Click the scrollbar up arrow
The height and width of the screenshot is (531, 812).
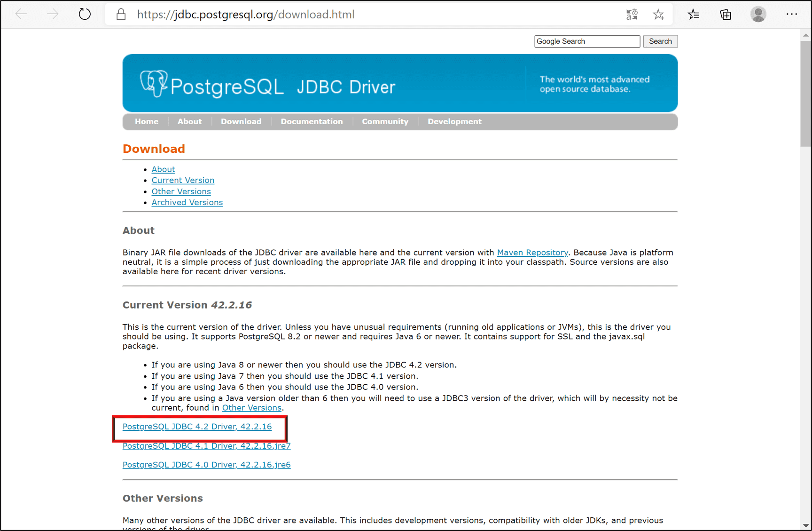pos(806,35)
